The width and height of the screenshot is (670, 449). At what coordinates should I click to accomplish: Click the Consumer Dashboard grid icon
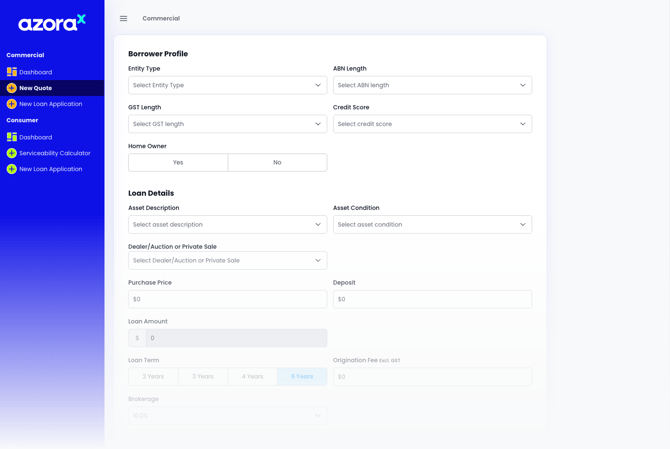pyautogui.click(x=12, y=137)
